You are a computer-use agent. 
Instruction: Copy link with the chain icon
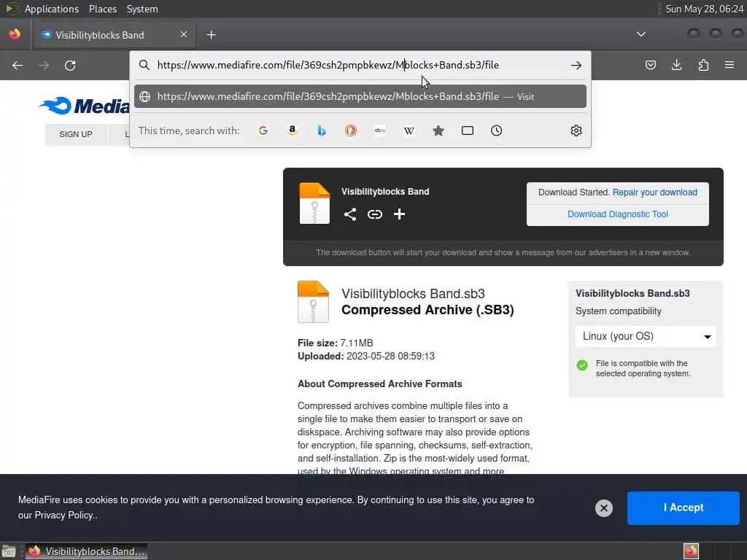[x=375, y=214]
